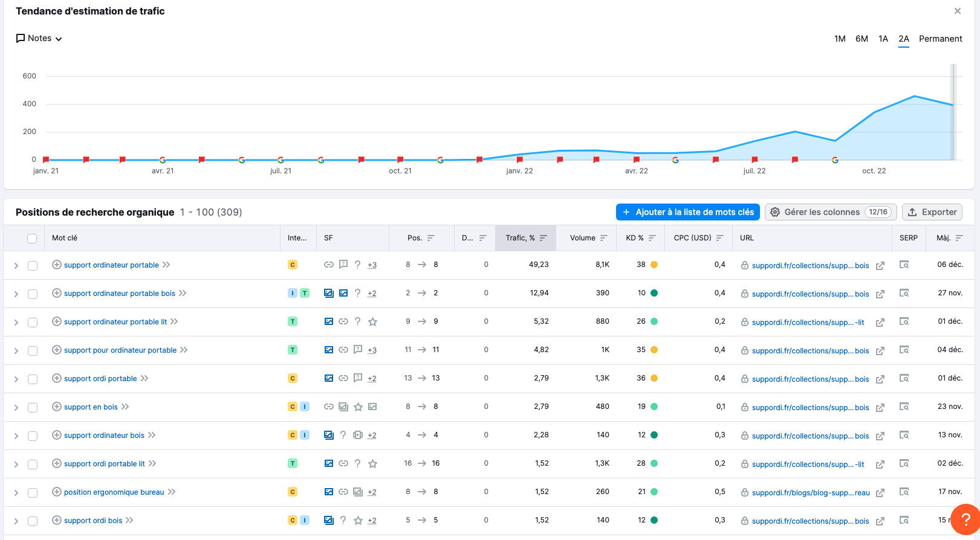Open external link for support ordi portable URL
Image resolution: width=980 pixels, height=540 pixels.
click(880, 379)
